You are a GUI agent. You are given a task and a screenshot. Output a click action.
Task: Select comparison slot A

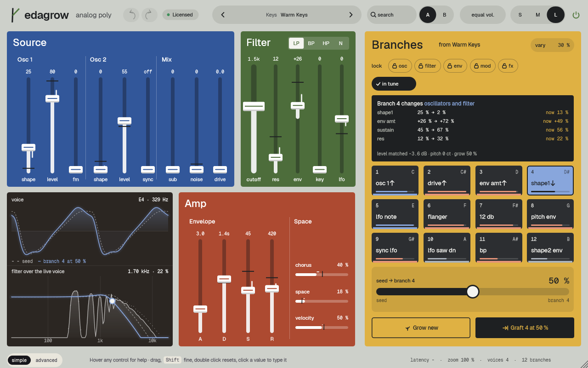pos(428,15)
